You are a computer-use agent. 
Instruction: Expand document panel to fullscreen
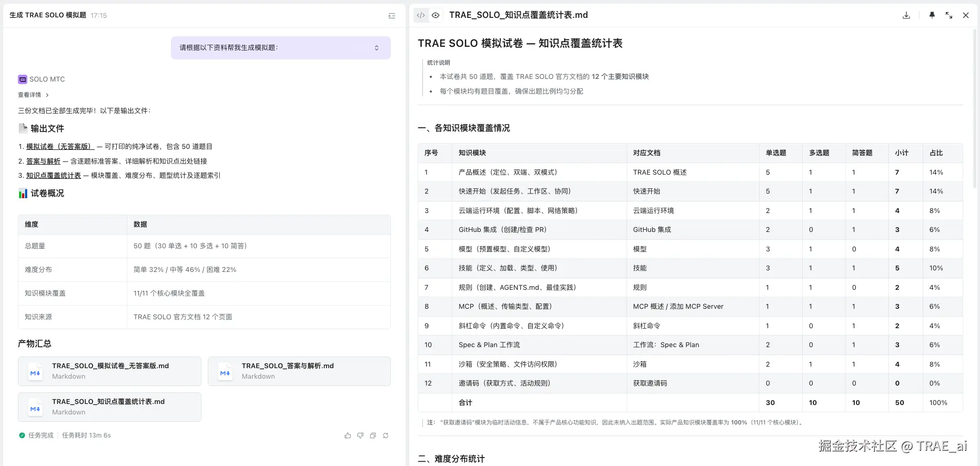coord(949,15)
